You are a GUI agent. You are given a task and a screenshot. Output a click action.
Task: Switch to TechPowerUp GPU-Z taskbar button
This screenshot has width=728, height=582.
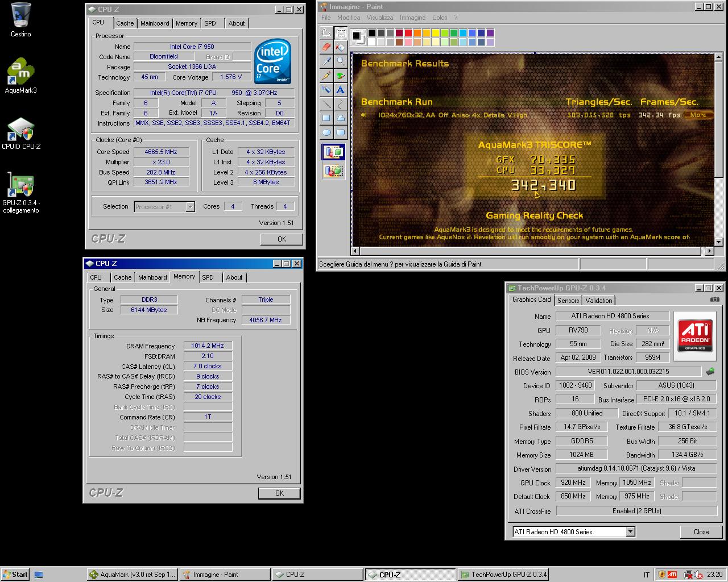503,575
